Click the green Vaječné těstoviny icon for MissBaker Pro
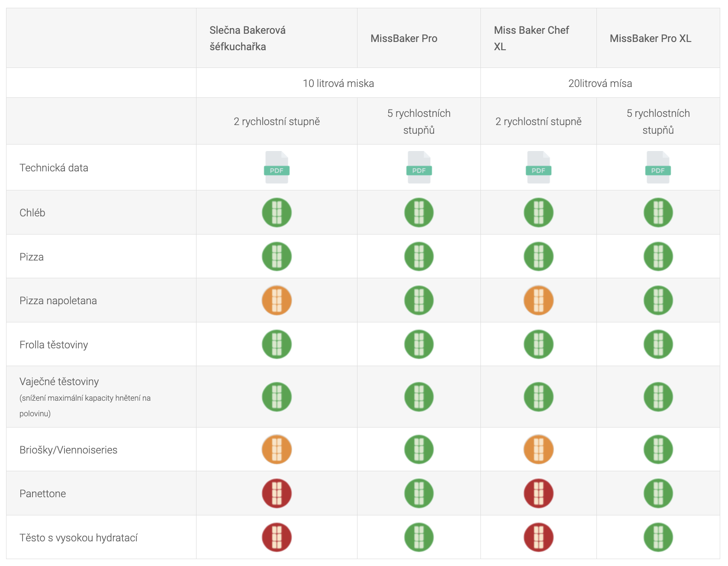Screen dimensions: 728x566 point(419,397)
